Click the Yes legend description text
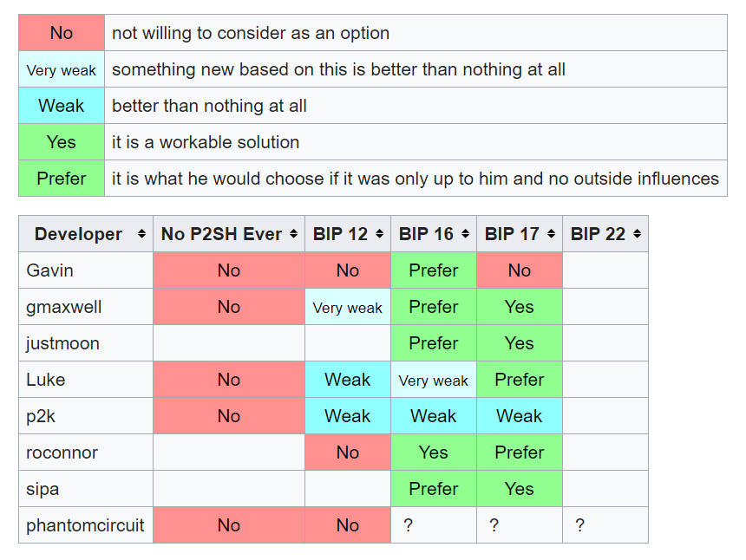Image resolution: width=746 pixels, height=560 pixels. click(206, 142)
